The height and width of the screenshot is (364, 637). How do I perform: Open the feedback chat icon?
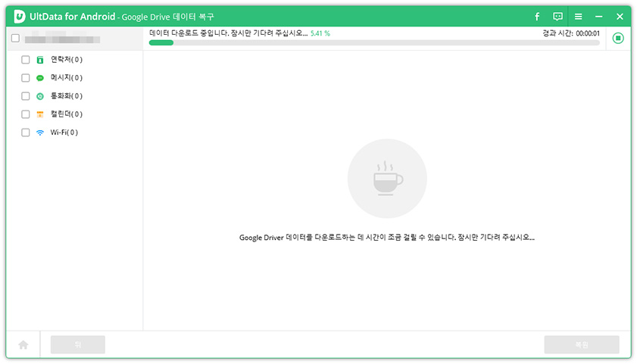point(557,17)
